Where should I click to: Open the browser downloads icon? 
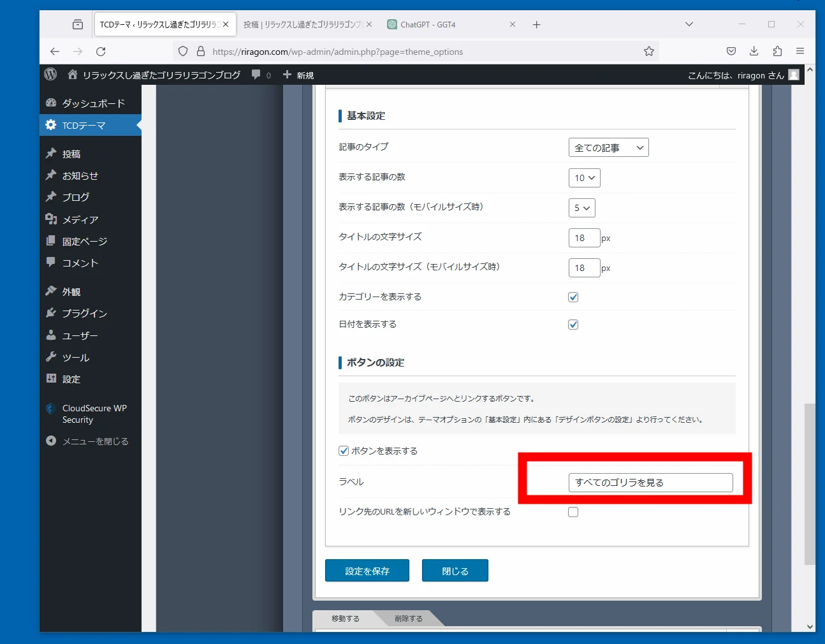click(x=754, y=52)
